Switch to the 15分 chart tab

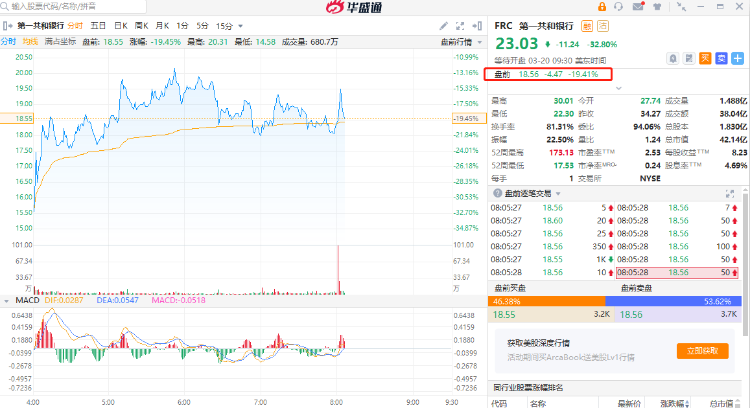coord(224,26)
